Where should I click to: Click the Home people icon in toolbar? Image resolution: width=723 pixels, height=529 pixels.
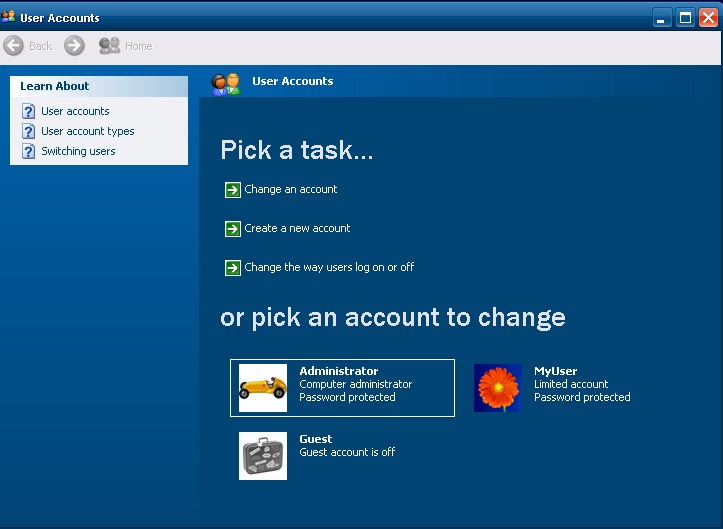pos(109,45)
